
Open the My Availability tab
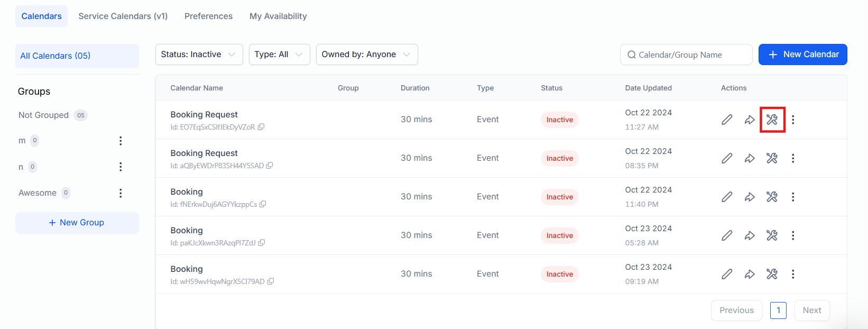[x=278, y=16]
